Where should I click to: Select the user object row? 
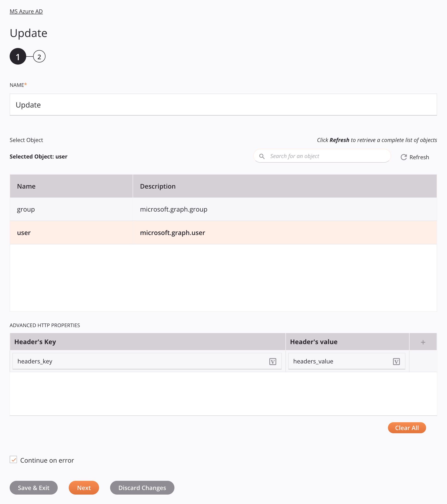(223, 232)
